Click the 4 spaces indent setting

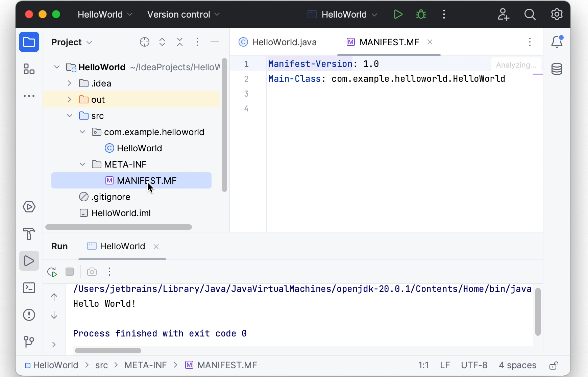pos(518,365)
